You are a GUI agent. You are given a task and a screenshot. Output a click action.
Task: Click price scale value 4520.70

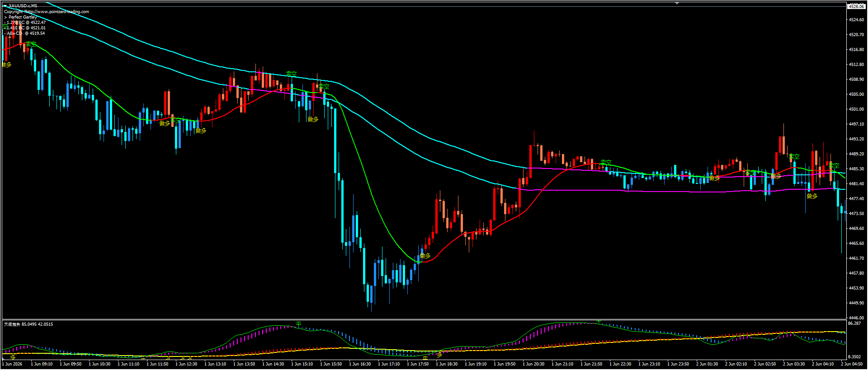(x=856, y=35)
